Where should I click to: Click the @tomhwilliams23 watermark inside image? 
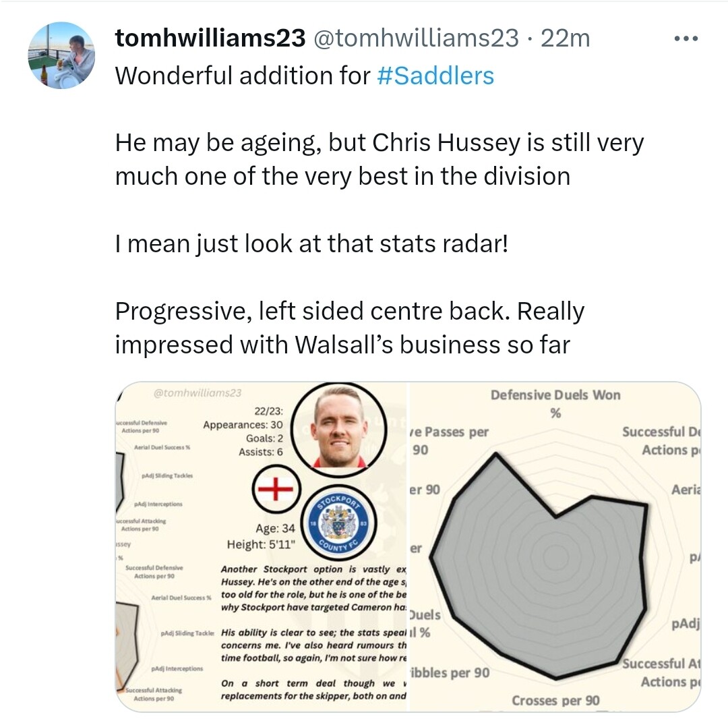tap(198, 393)
